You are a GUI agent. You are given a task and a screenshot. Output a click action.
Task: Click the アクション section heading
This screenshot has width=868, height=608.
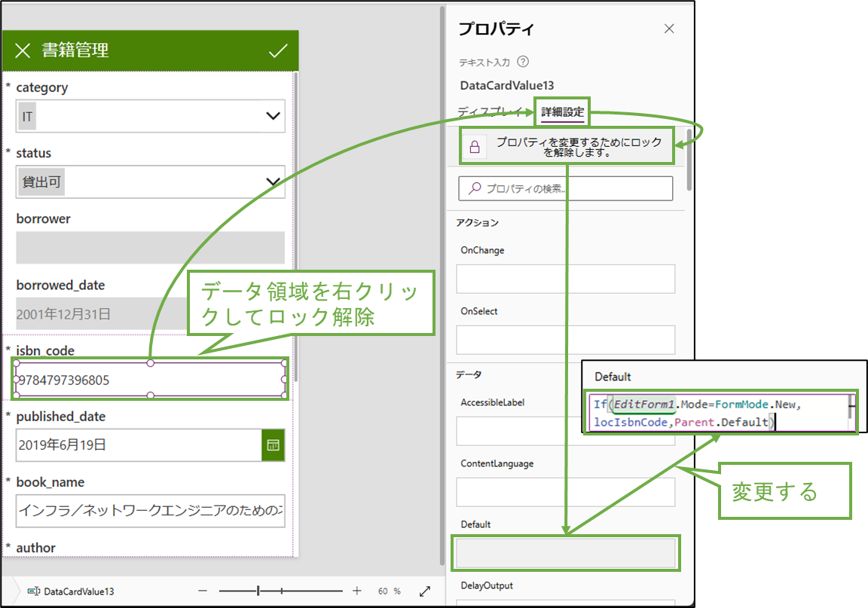[477, 222]
